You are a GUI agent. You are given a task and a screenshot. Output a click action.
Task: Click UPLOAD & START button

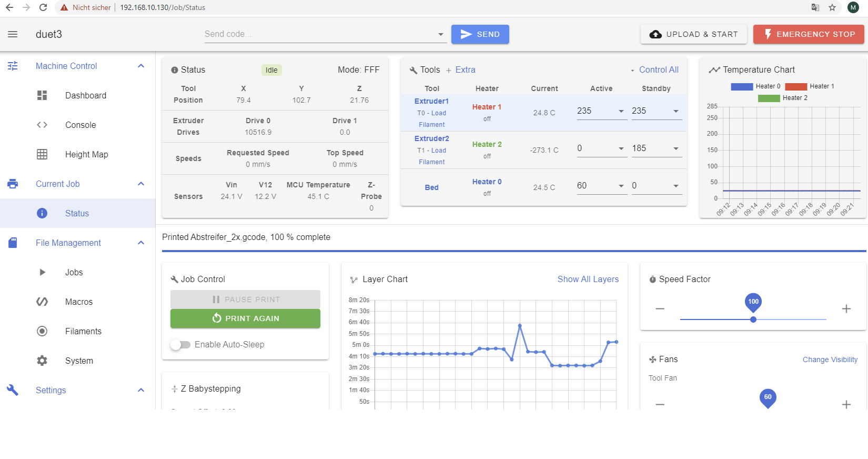pos(694,34)
